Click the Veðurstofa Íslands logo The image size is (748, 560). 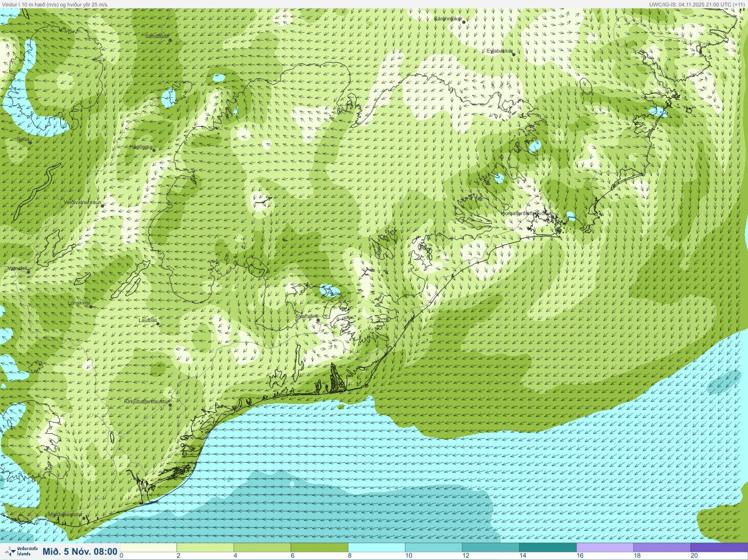[21, 551]
